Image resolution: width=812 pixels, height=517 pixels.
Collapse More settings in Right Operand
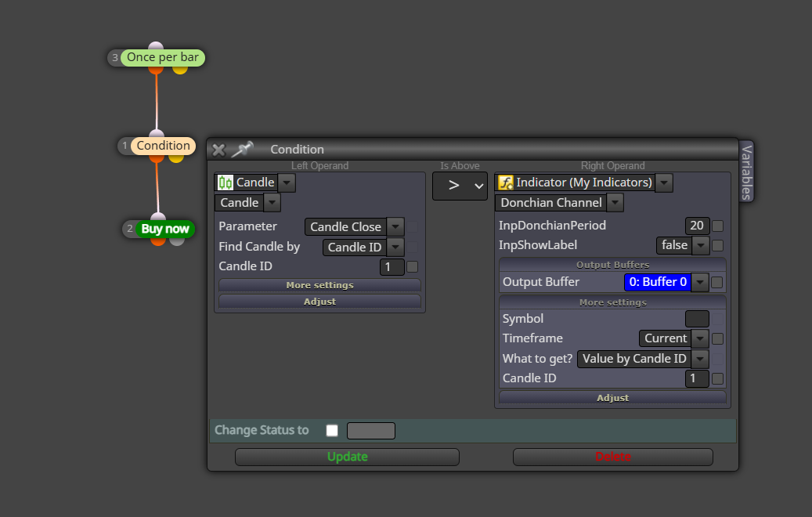612,302
